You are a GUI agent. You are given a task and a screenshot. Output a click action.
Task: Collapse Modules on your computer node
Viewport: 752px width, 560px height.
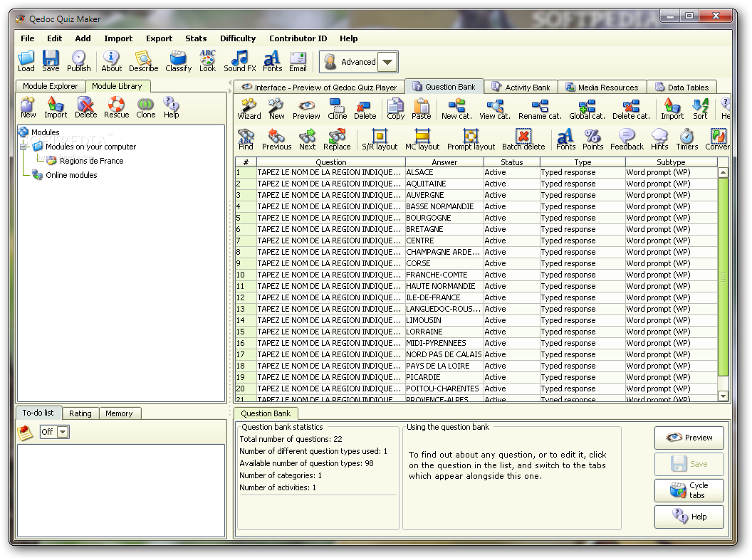(23, 147)
